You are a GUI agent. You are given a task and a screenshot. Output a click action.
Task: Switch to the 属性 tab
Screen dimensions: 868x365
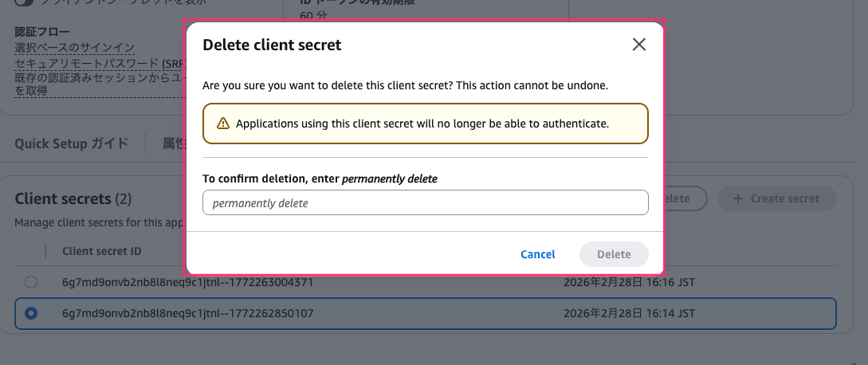click(x=173, y=143)
